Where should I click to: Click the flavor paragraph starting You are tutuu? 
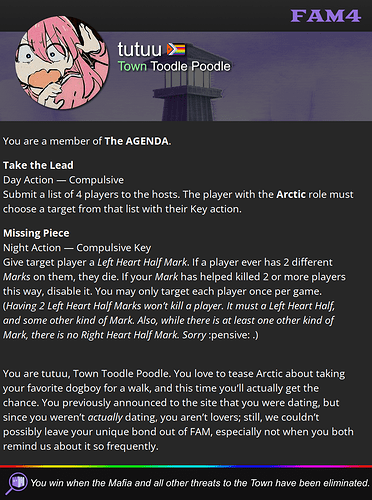pos(178,410)
